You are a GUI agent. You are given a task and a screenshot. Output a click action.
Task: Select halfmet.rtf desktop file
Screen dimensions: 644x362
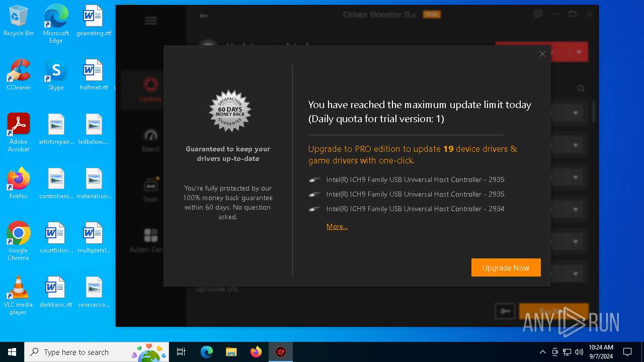(94, 75)
